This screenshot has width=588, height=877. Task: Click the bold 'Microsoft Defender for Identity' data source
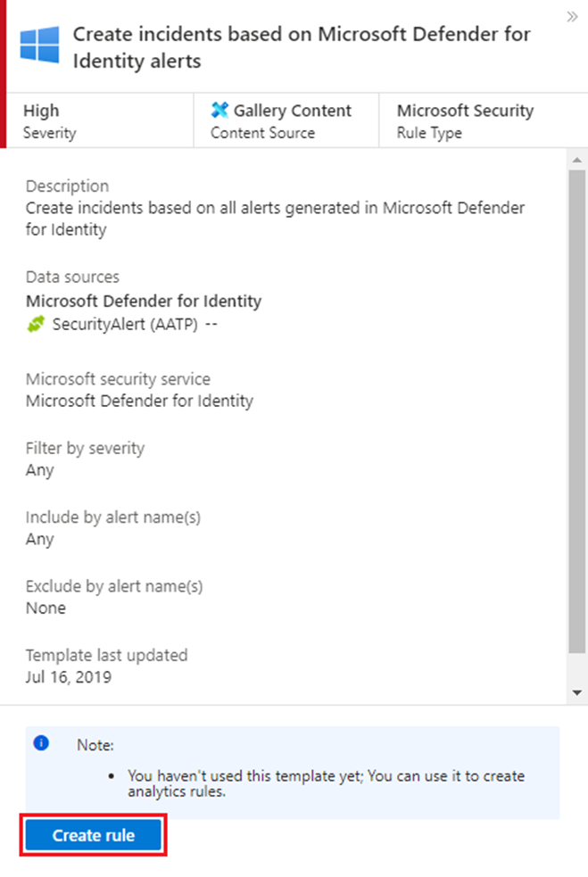(x=144, y=301)
